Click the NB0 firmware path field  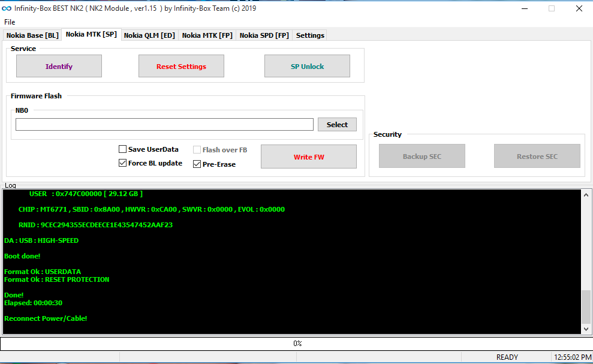(x=164, y=125)
